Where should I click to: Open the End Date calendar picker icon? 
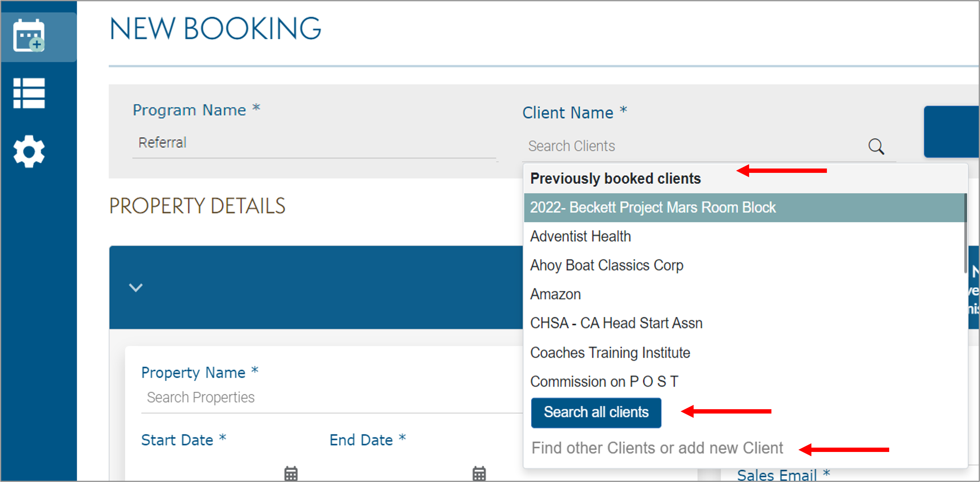(478, 473)
